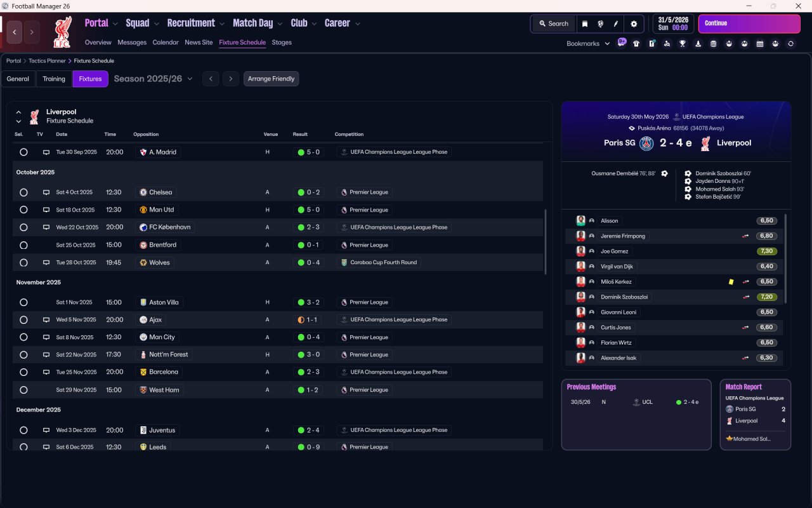Open the Man City opposition link

pos(157,337)
